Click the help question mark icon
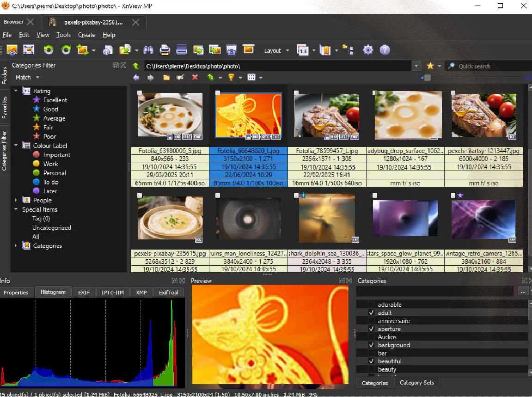This screenshot has width=532, height=397. (x=385, y=50)
